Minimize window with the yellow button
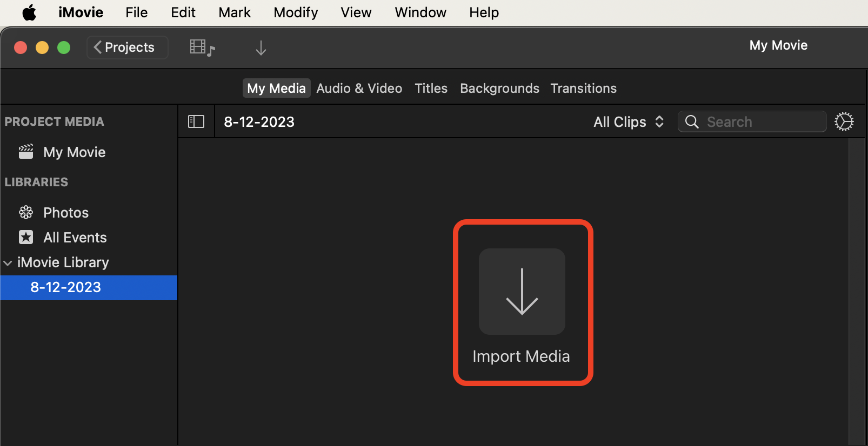 42,48
